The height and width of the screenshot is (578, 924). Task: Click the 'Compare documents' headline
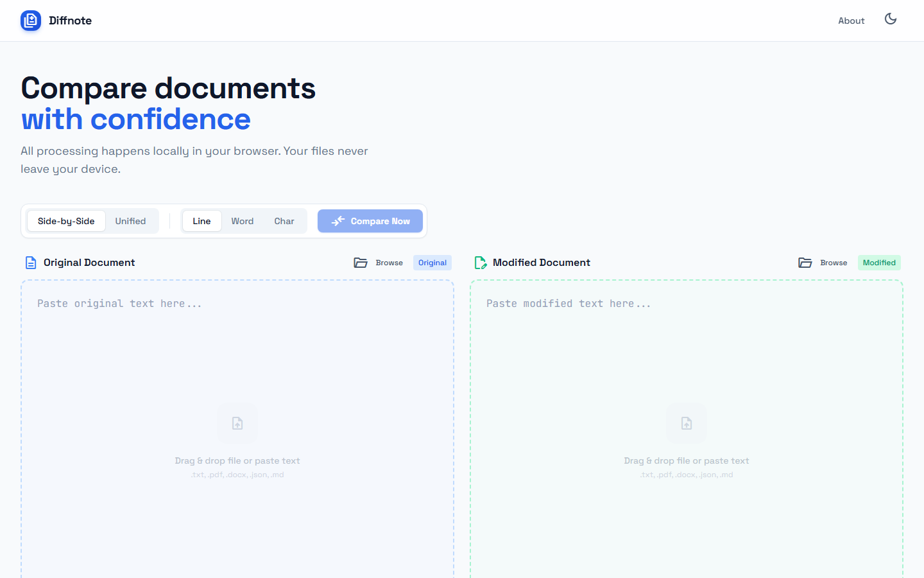(168, 88)
